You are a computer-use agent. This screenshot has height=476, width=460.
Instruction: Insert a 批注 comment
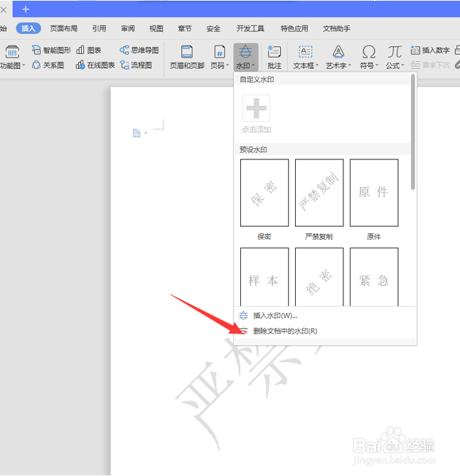click(274, 57)
